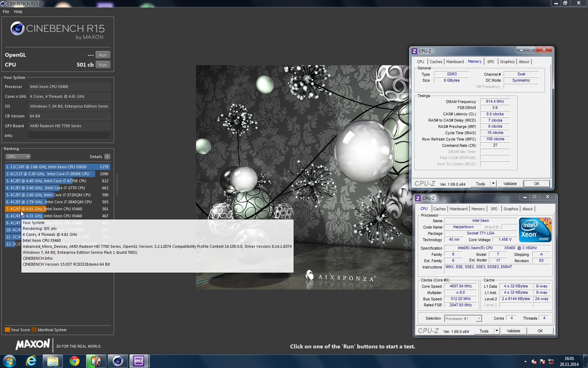
Task: Open SPD tab in lower CPU-Z window
Action: point(494,209)
